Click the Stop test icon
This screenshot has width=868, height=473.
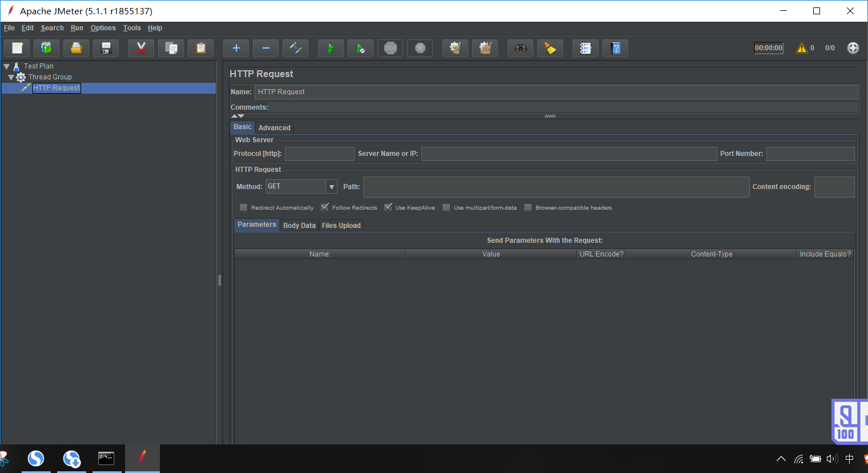[390, 48]
